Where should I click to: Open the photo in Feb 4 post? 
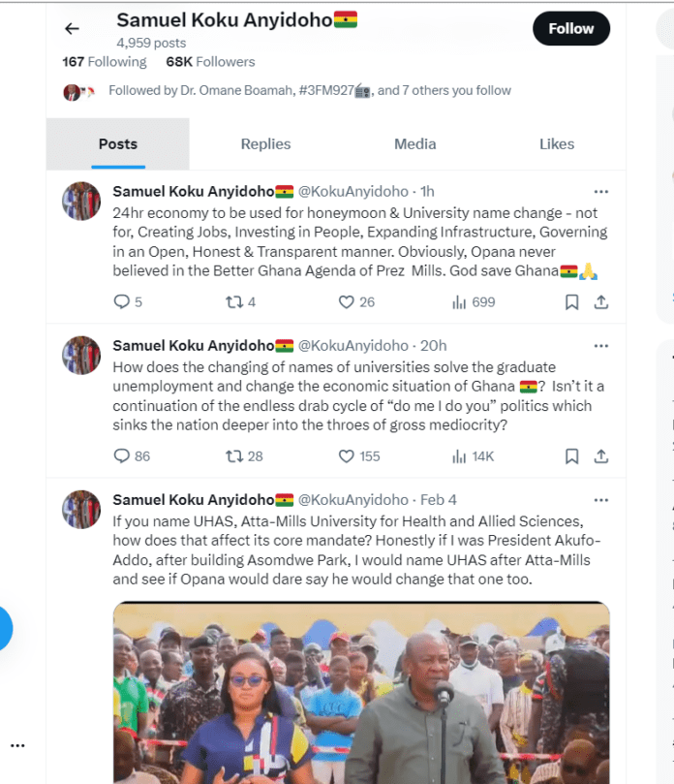(361, 693)
